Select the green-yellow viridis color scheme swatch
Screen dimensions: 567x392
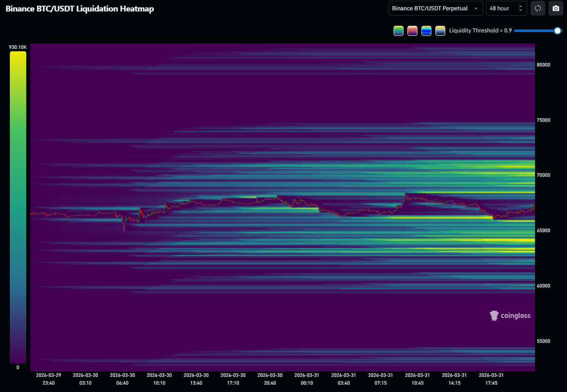(x=398, y=31)
